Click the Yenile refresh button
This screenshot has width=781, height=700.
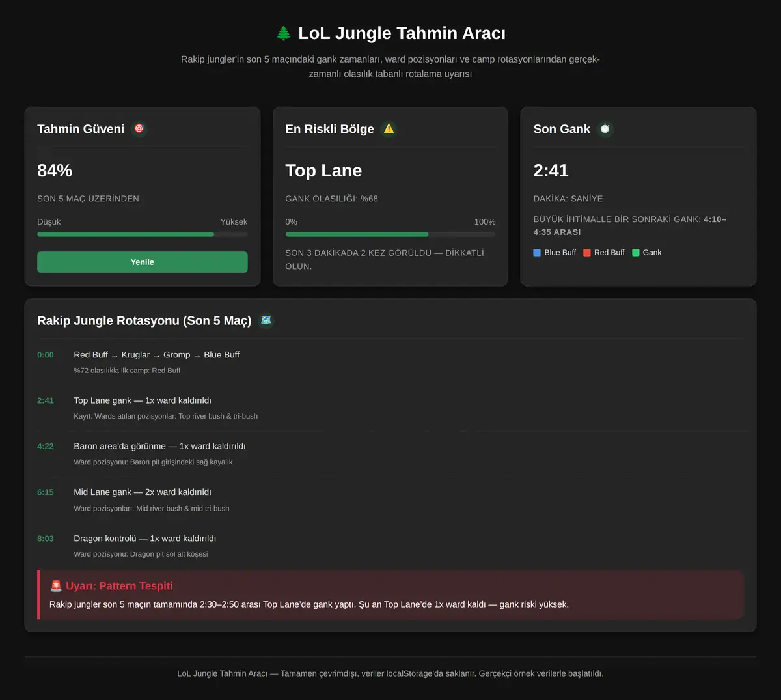tap(143, 262)
